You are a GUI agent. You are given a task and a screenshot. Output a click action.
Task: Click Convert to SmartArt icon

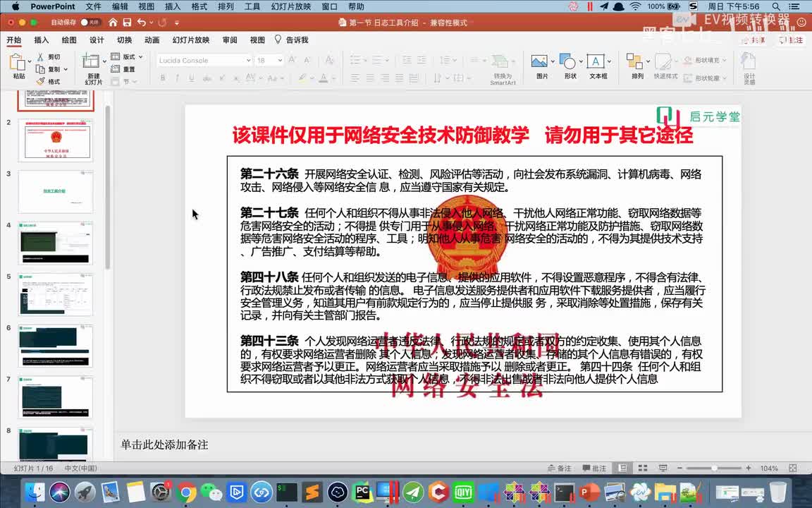500,61
